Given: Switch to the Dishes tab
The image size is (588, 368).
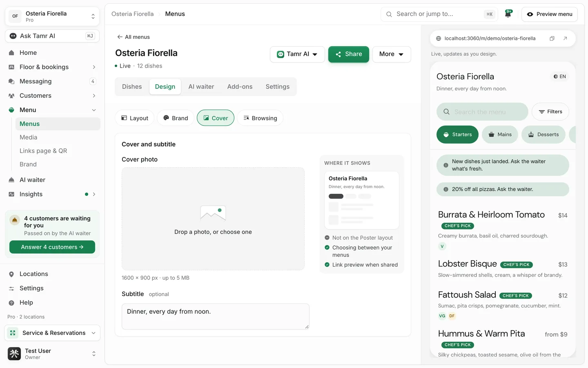Looking at the screenshot, I should [x=132, y=87].
